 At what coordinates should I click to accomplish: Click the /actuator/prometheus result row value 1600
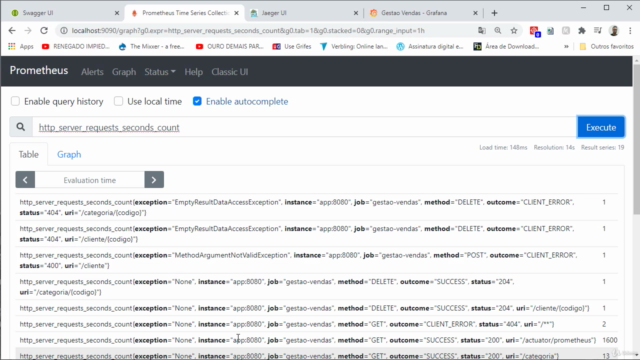(x=609, y=340)
